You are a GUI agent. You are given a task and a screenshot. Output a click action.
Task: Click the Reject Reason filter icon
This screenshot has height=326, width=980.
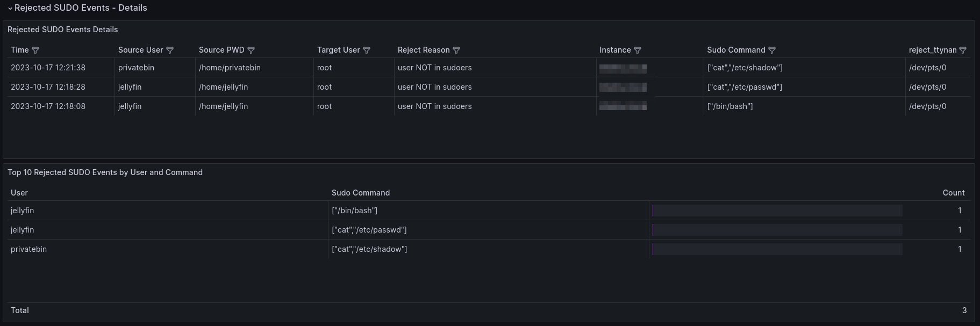pyautogui.click(x=456, y=50)
